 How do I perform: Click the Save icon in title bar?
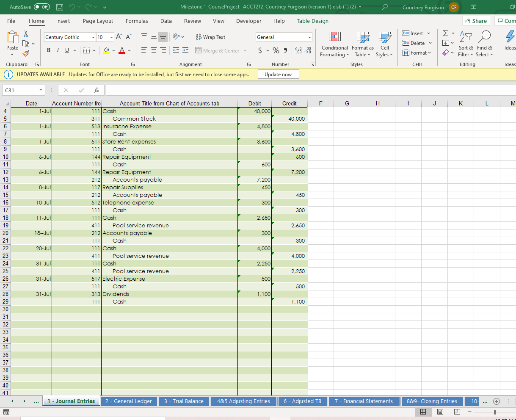pos(60,7)
